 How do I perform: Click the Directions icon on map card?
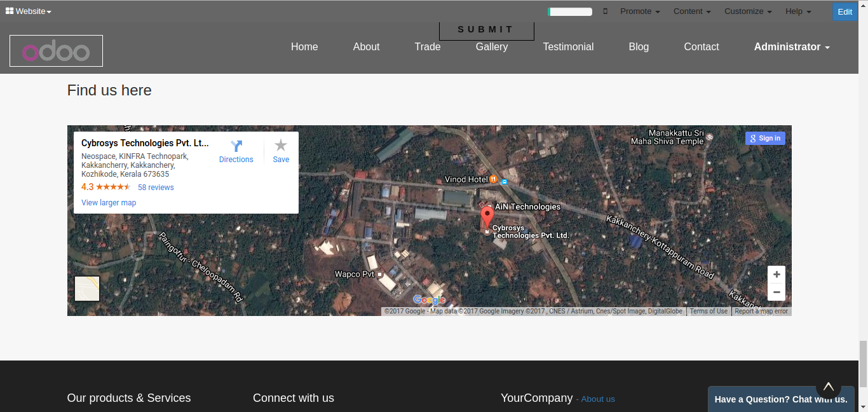coord(236,146)
